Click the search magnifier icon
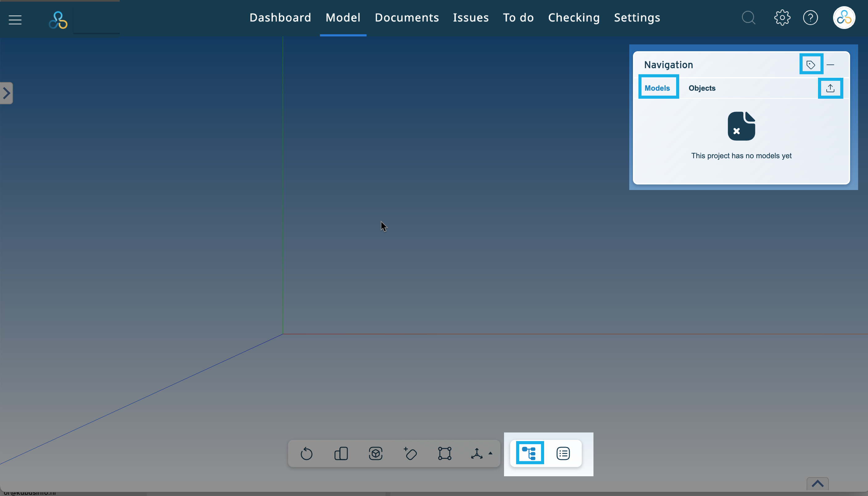The image size is (868, 496). pyautogui.click(x=748, y=18)
